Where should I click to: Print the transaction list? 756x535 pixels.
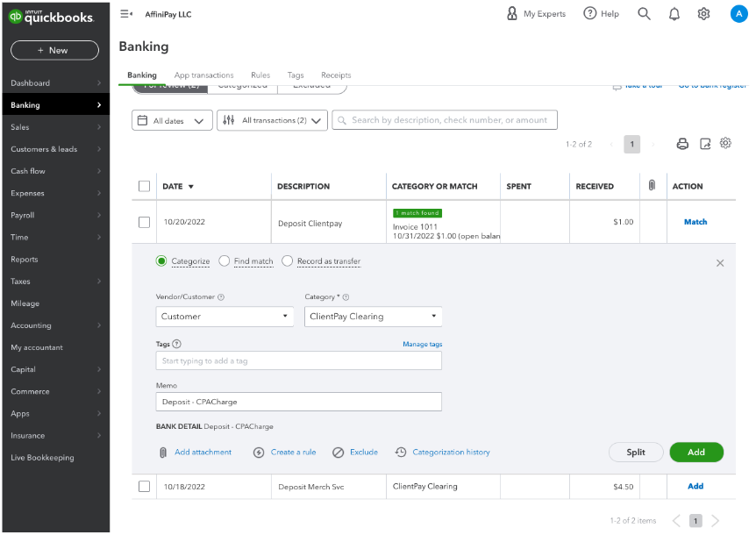click(682, 144)
